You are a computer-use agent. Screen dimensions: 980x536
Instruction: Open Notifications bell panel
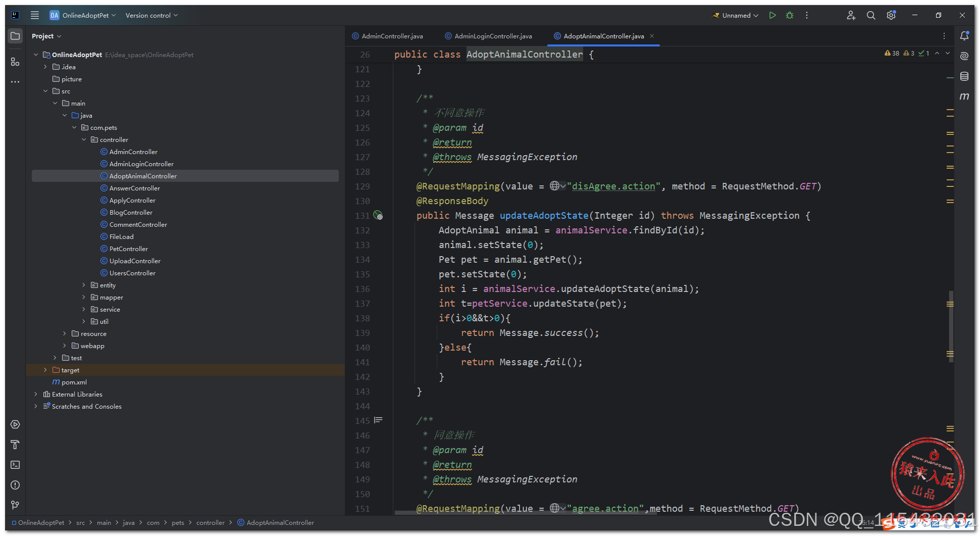[964, 36]
